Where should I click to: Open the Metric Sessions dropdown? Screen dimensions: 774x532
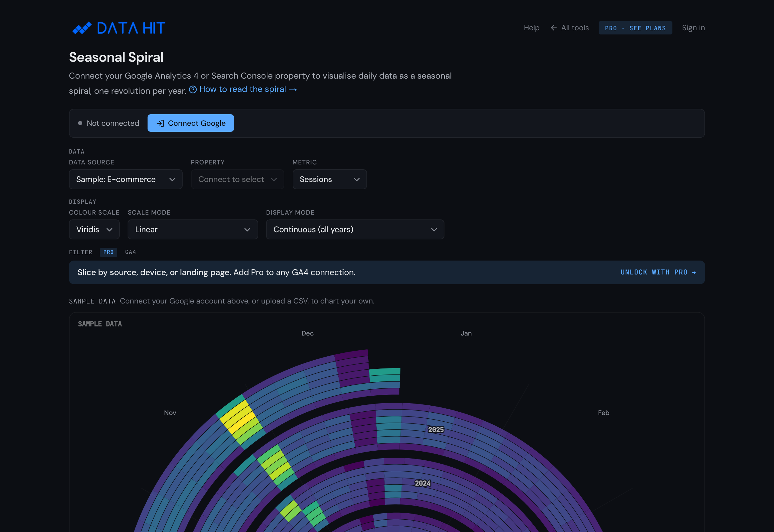coord(329,179)
